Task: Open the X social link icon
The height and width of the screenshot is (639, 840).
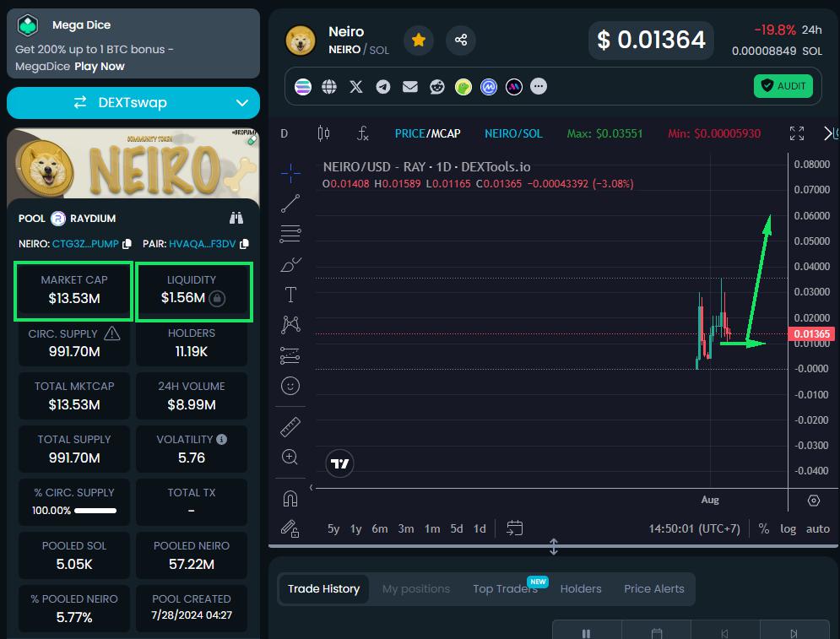Action: click(x=356, y=86)
